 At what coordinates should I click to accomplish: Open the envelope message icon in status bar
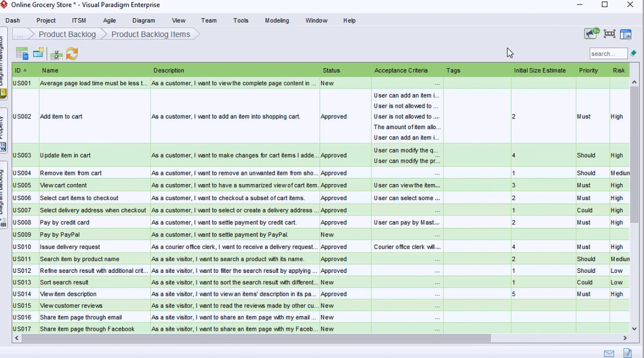click(609, 353)
